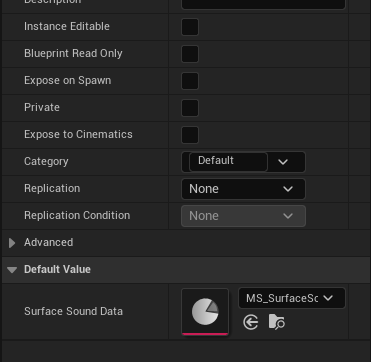Click the Default Value header text
371x362 pixels.
(x=57, y=269)
